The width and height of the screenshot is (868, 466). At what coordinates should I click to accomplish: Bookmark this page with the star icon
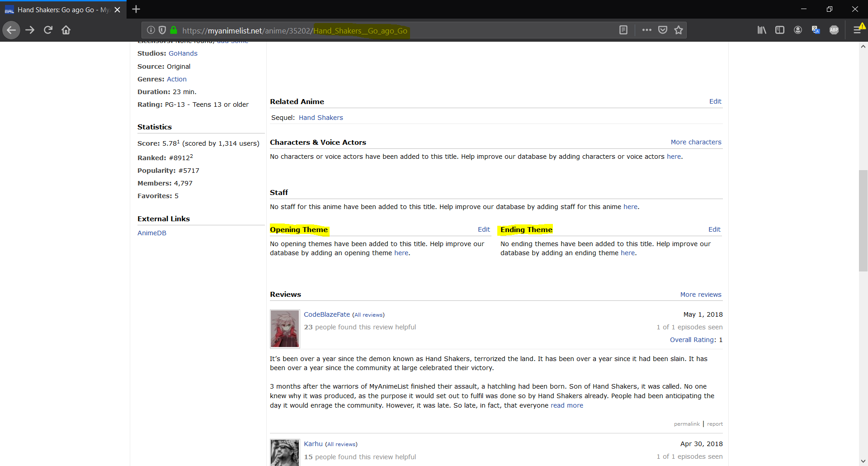coord(678,30)
